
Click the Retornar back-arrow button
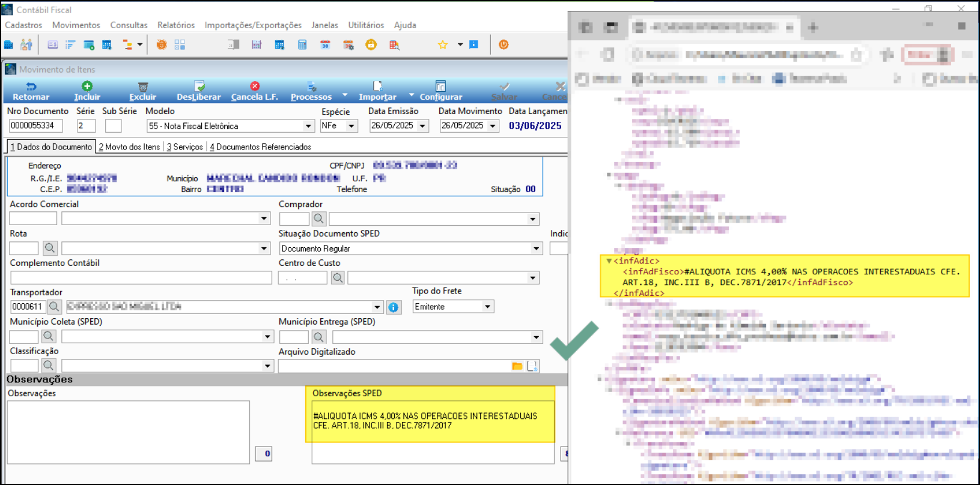(x=31, y=91)
